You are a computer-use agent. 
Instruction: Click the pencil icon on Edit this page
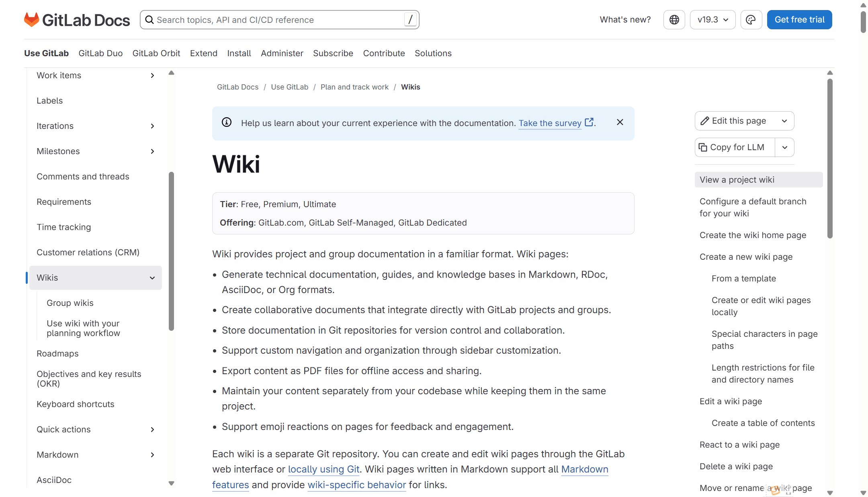pyautogui.click(x=705, y=121)
